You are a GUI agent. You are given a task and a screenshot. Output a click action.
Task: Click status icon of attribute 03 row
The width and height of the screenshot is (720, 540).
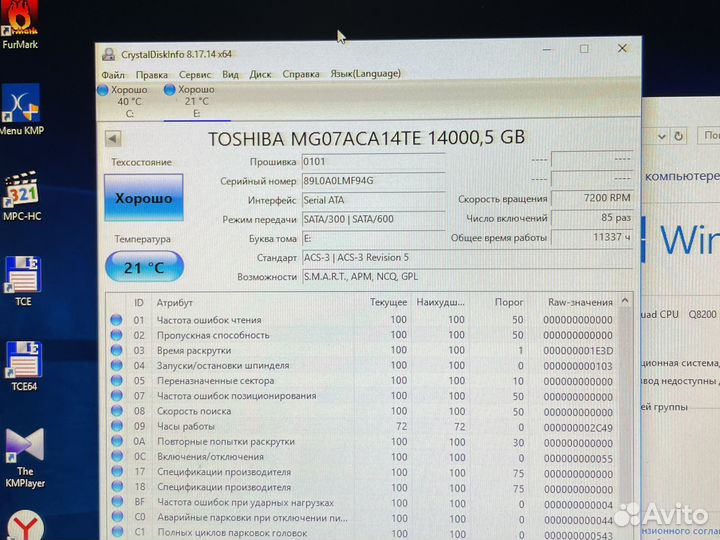point(117,350)
